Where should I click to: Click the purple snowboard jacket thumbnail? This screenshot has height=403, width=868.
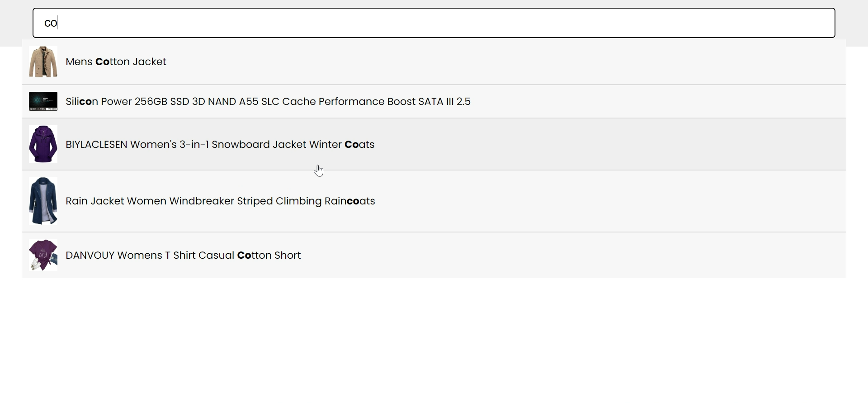pyautogui.click(x=43, y=144)
